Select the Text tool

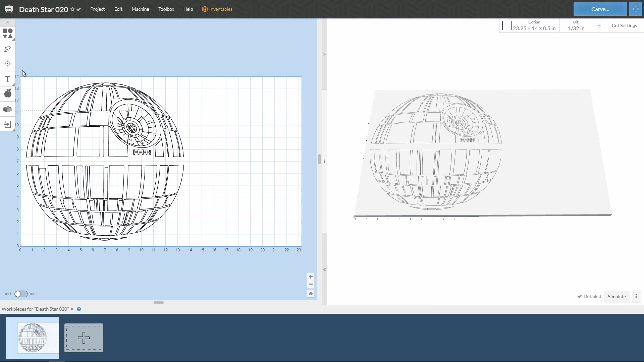point(7,79)
